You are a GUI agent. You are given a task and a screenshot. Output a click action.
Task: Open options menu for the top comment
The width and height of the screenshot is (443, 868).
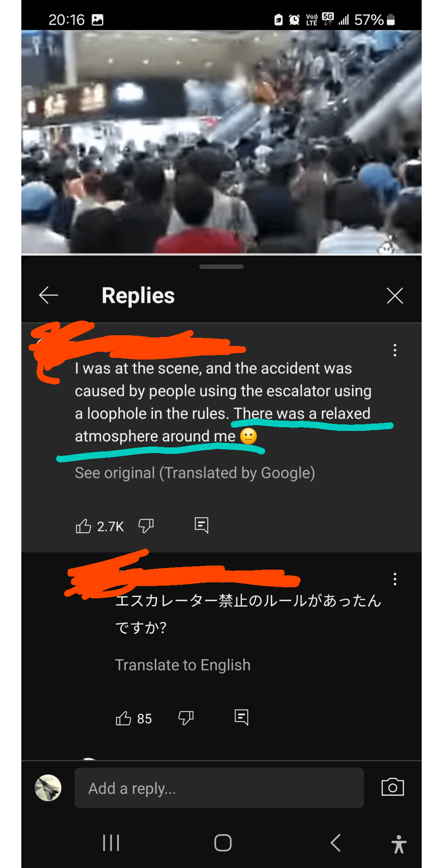(x=395, y=350)
